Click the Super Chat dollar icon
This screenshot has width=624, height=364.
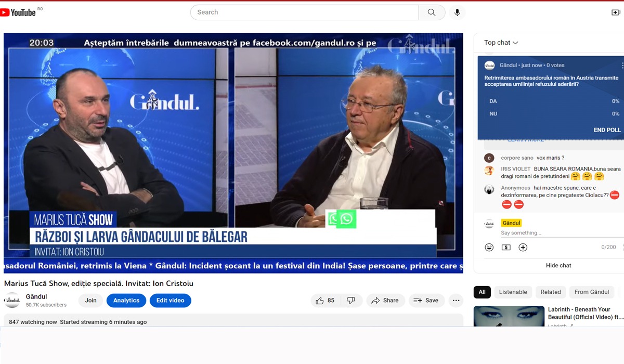(x=506, y=248)
